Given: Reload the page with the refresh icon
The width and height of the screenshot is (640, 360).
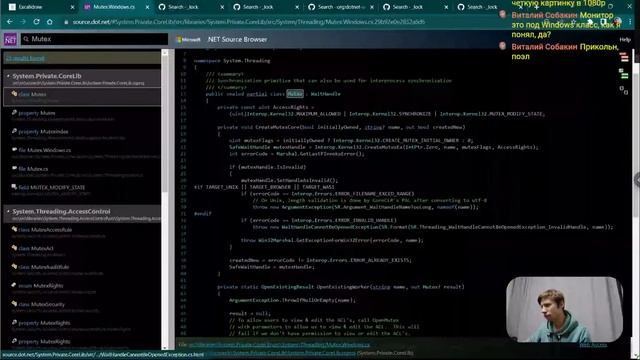Looking at the screenshot, I should [36, 22].
